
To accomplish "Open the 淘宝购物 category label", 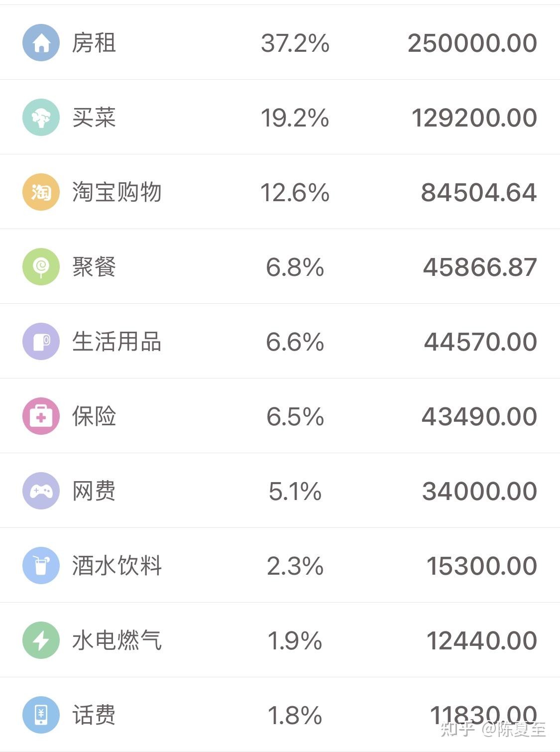I will point(117,192).
